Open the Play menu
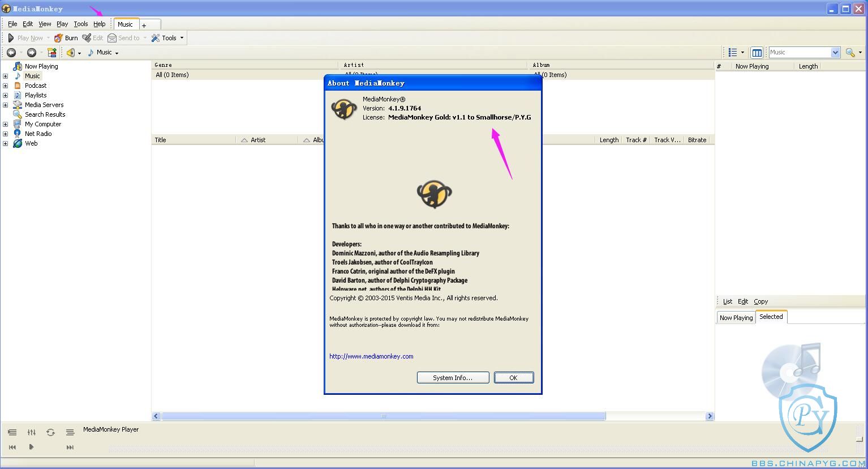 pyautogui.click(x=62, y=24)
